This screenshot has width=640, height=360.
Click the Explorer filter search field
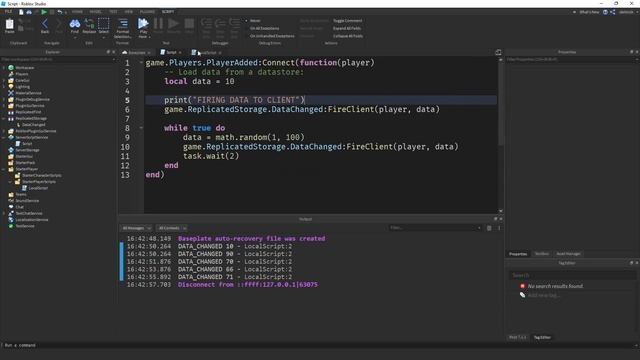[x=57, y=59]
